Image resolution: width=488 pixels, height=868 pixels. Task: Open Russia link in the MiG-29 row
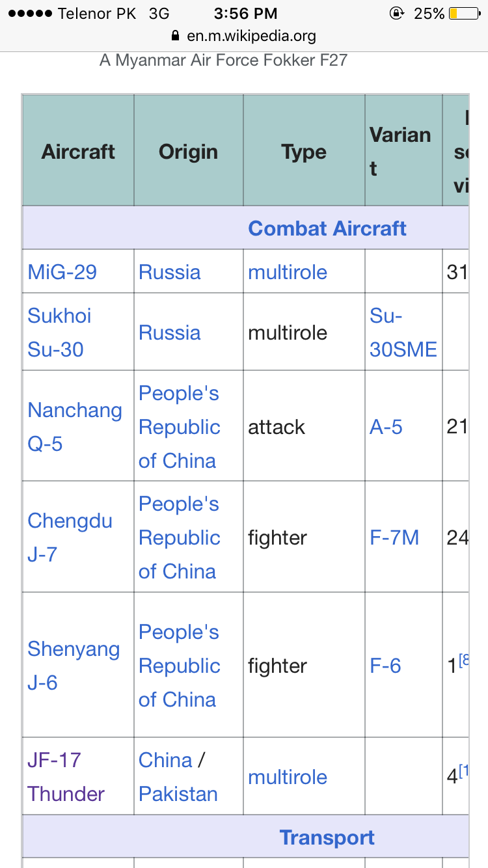(170, 272)
